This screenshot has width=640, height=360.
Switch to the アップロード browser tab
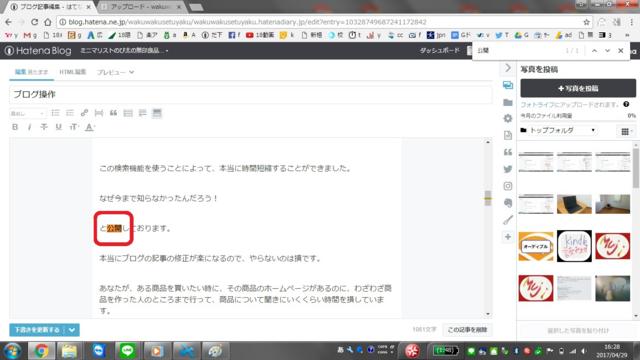(x=141, y=7)
